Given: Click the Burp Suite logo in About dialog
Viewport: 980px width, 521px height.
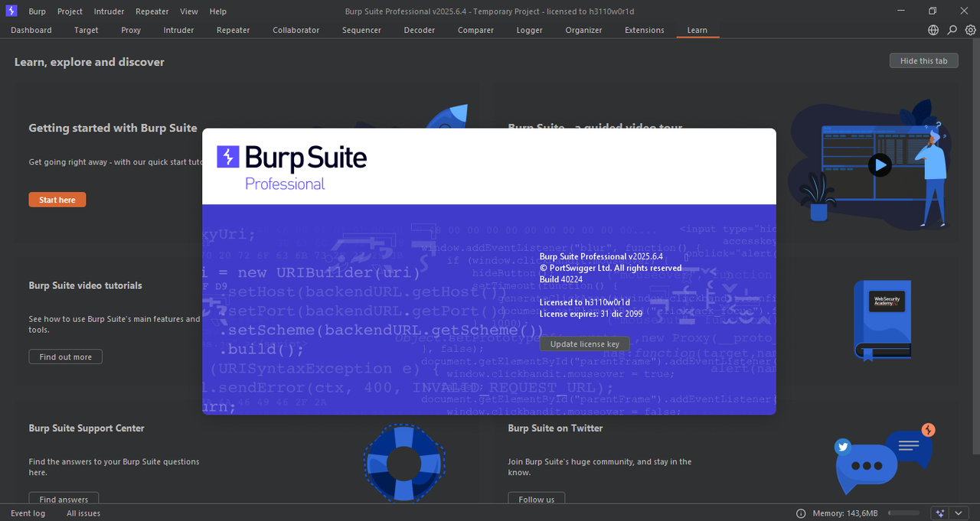Looking at the screenshot, I should coord(292,168).
